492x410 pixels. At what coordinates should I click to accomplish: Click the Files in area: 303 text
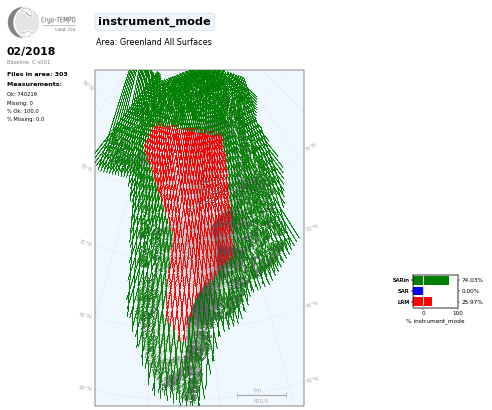tap(37, 74)
